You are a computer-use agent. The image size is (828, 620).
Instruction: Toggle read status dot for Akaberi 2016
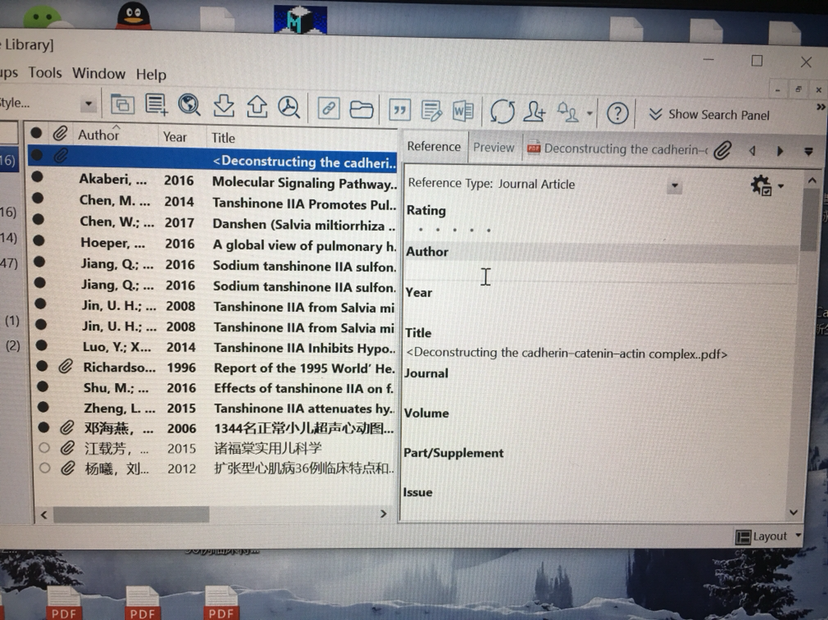coord(37,177)
